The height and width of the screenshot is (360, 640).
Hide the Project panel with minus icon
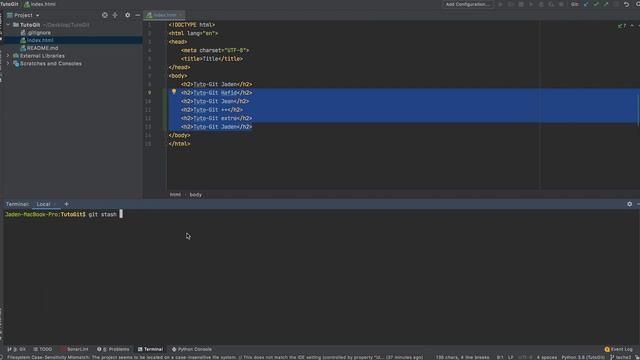click(138, 15)
